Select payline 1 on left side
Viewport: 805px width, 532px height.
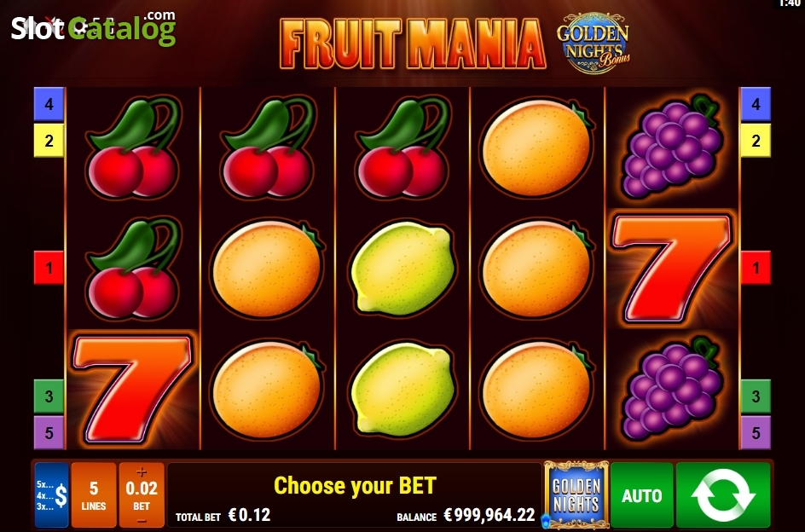coord(49,268)
